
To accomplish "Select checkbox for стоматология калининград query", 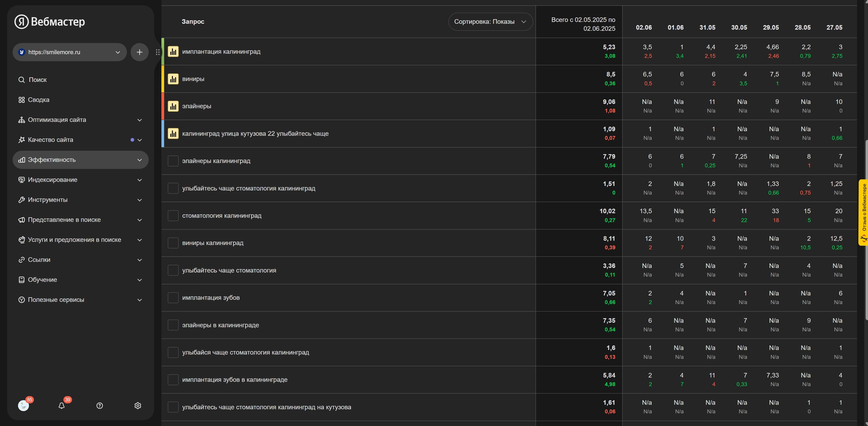I will tap(173, 215).
